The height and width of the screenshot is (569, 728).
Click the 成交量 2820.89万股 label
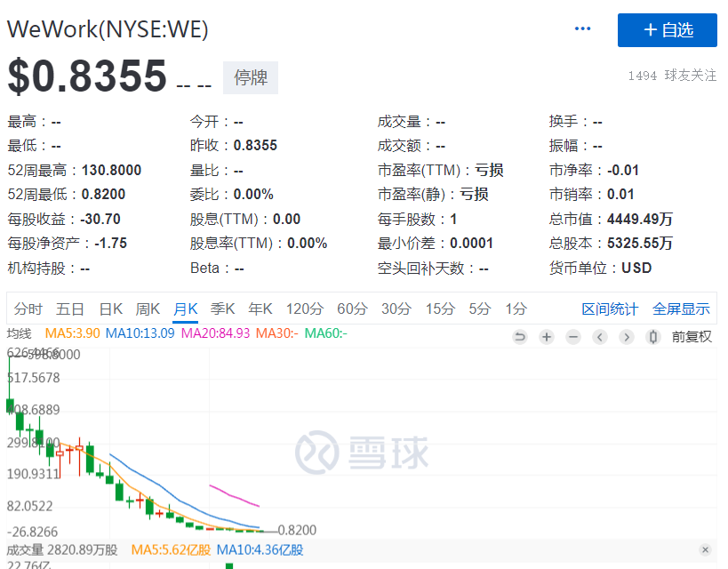click(62, 550)
